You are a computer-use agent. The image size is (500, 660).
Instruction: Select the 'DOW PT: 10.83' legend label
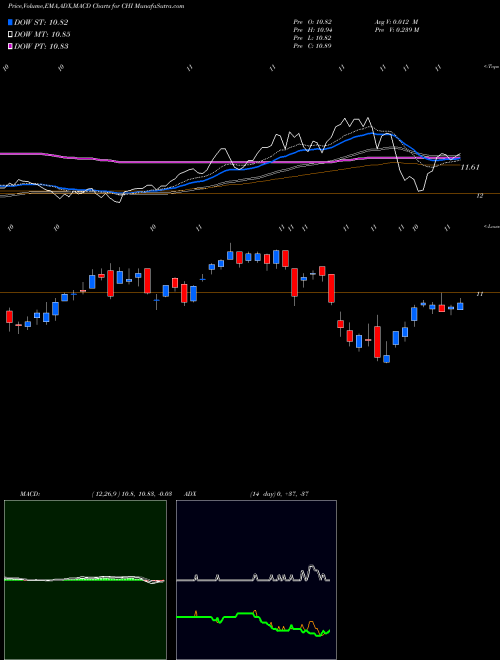[42, 46]
